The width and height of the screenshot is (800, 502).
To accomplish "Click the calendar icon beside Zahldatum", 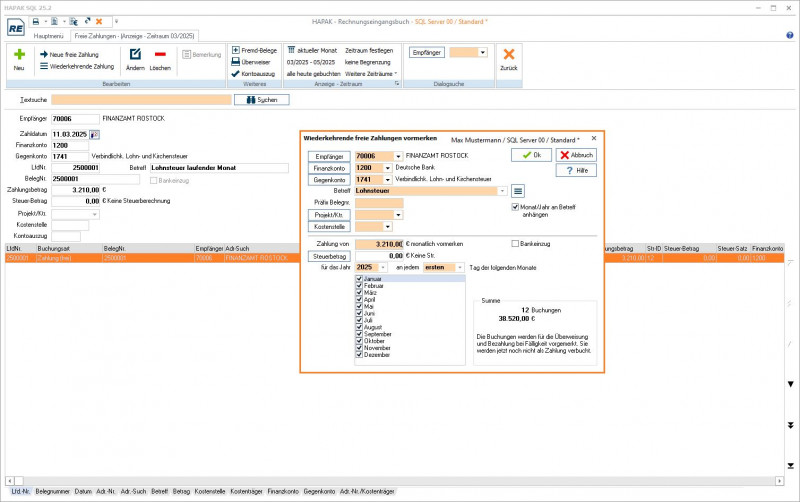I will point(95,133).
